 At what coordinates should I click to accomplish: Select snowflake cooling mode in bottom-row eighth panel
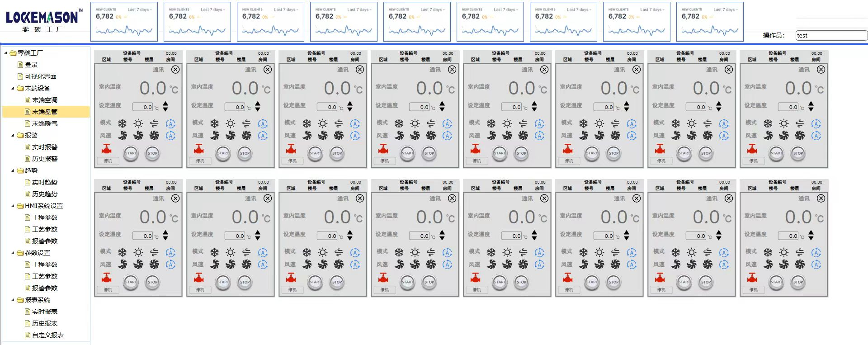[x=768, y=252]
